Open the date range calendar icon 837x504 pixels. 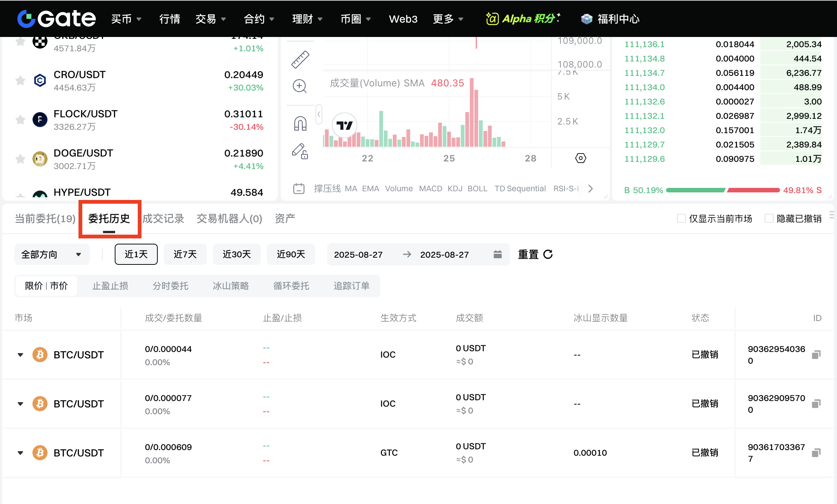[x=498, y=254]
